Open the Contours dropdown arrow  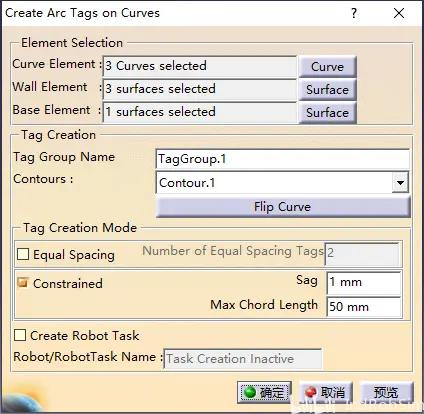tap(400, 182)
